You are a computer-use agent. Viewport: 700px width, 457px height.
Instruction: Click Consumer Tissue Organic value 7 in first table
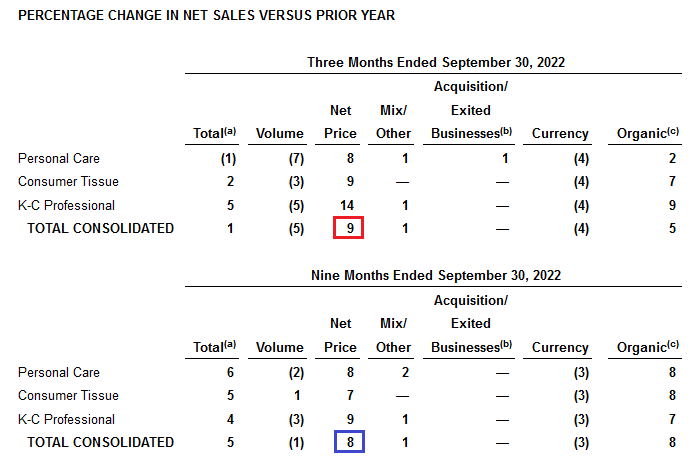pos(672,181)
